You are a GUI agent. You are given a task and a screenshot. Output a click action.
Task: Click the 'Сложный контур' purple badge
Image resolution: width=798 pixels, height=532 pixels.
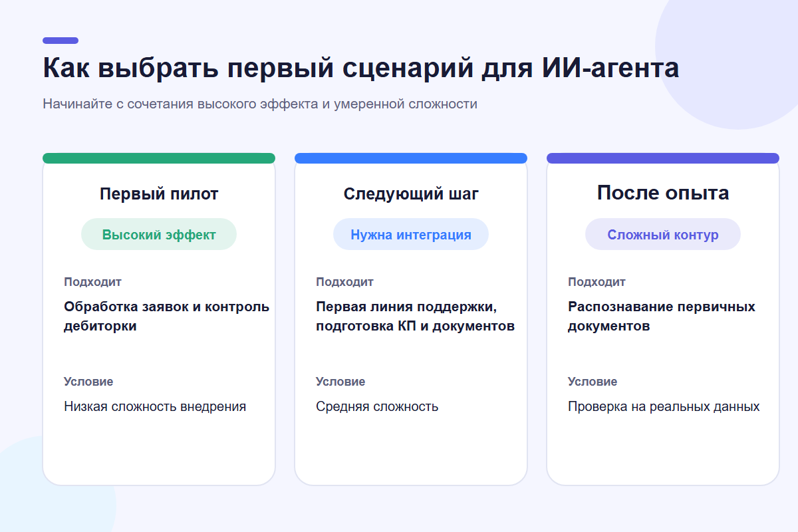click(663, 234)
